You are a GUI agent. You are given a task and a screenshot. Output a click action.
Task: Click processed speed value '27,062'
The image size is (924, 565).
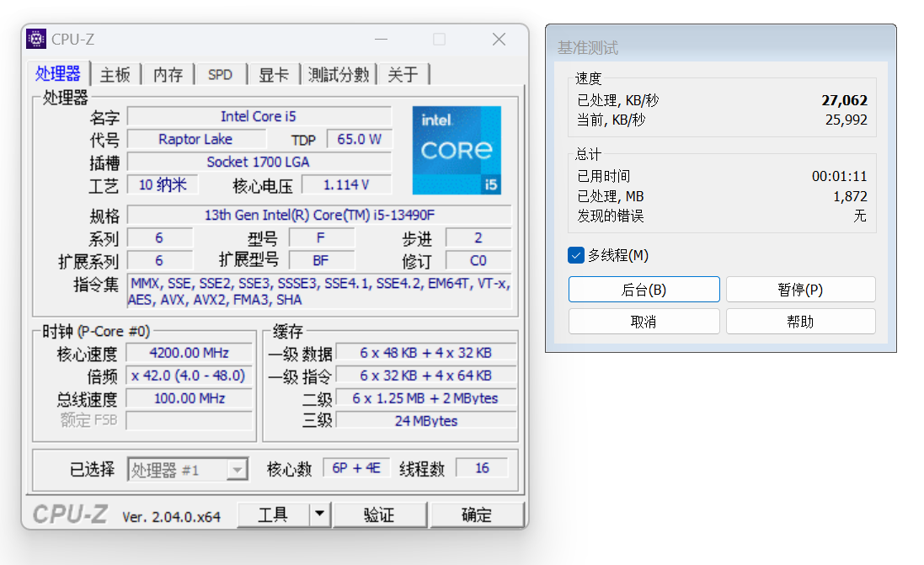tap(845, 100)
